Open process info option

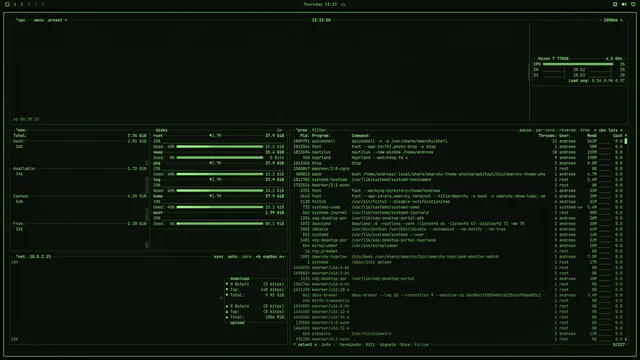pos(326,345)
